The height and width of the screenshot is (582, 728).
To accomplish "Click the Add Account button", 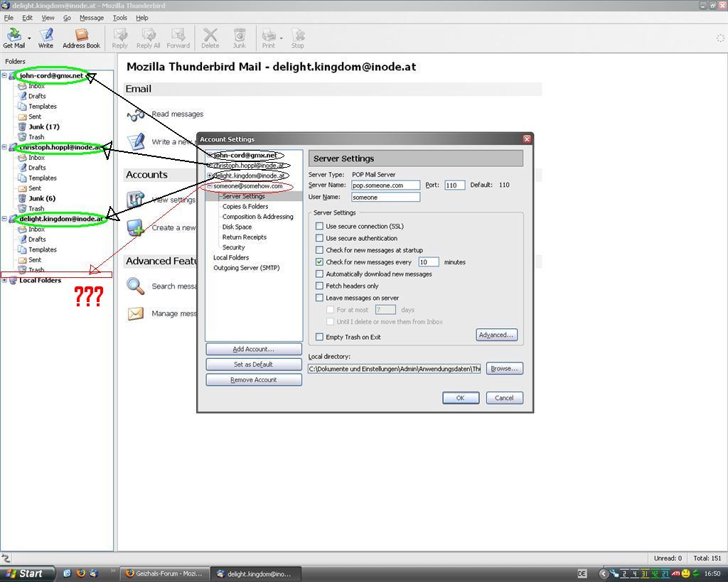I will click(254, 349).
